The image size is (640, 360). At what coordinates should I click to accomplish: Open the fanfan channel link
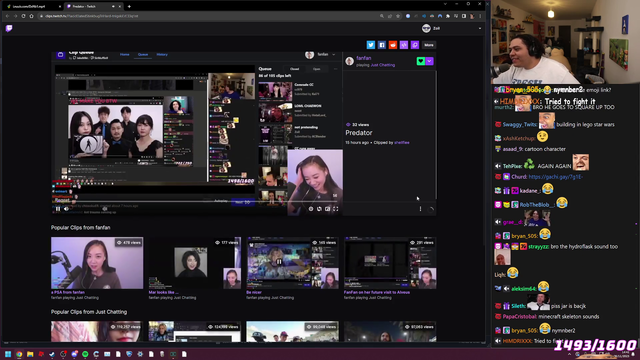coord(363,58)
